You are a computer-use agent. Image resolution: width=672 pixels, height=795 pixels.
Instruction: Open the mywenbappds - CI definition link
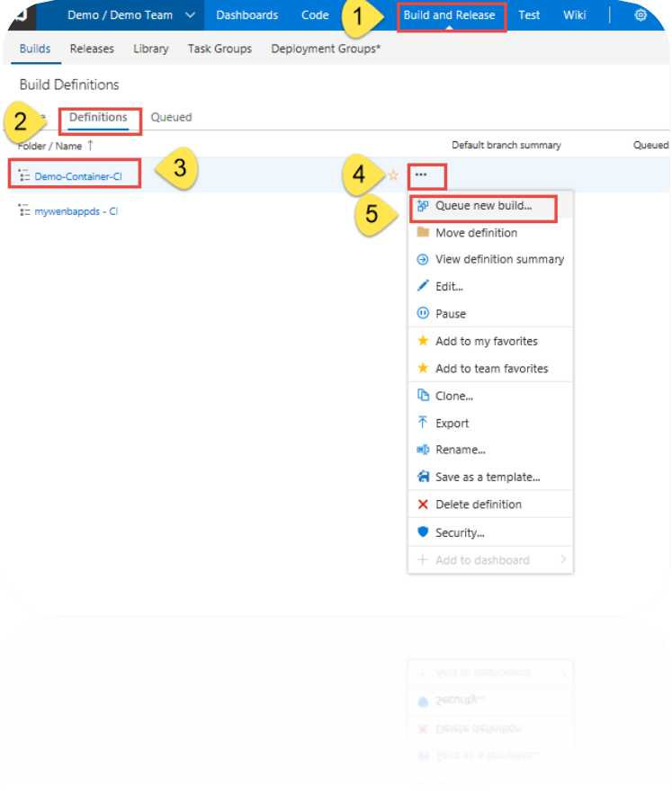point(76,211)
